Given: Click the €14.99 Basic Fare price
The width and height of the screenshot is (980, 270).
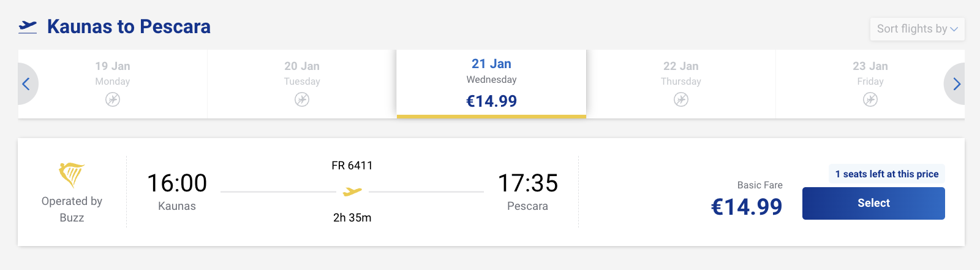Looking at the screenshot, I should point(747,207).
